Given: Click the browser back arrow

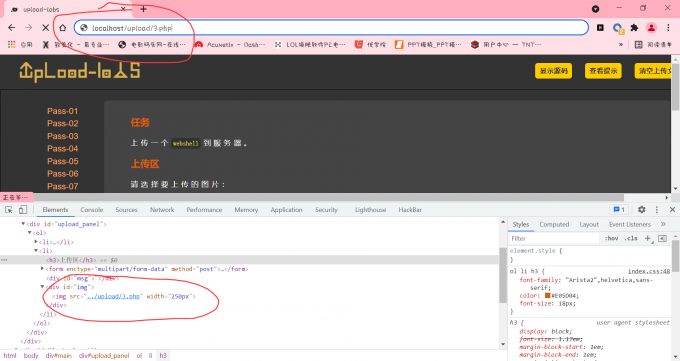Looking at the screenshot, I should tap(12, 28).
